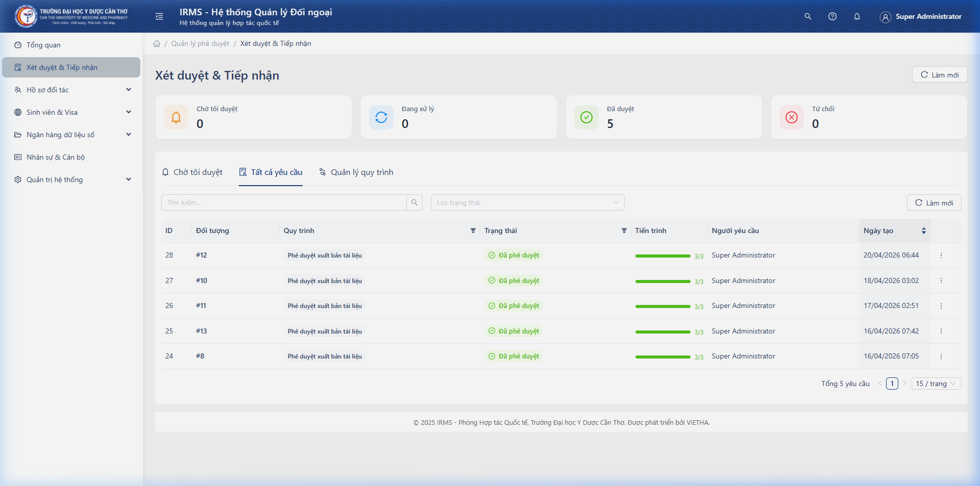This screenshot has width=980, height=486.
Task: Collapse the sidebar with the menu fold icon
Action: point(159,16)
